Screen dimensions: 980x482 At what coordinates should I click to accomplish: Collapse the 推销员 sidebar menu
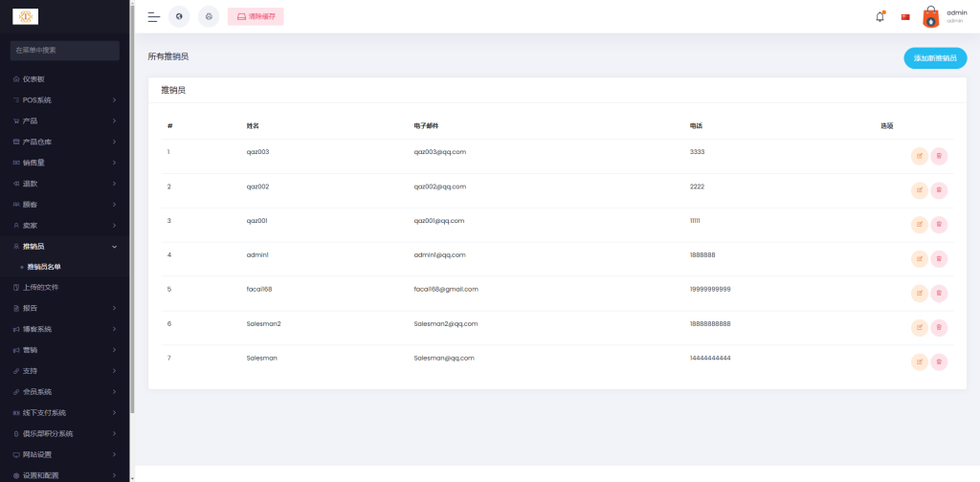tap(64, 246)
